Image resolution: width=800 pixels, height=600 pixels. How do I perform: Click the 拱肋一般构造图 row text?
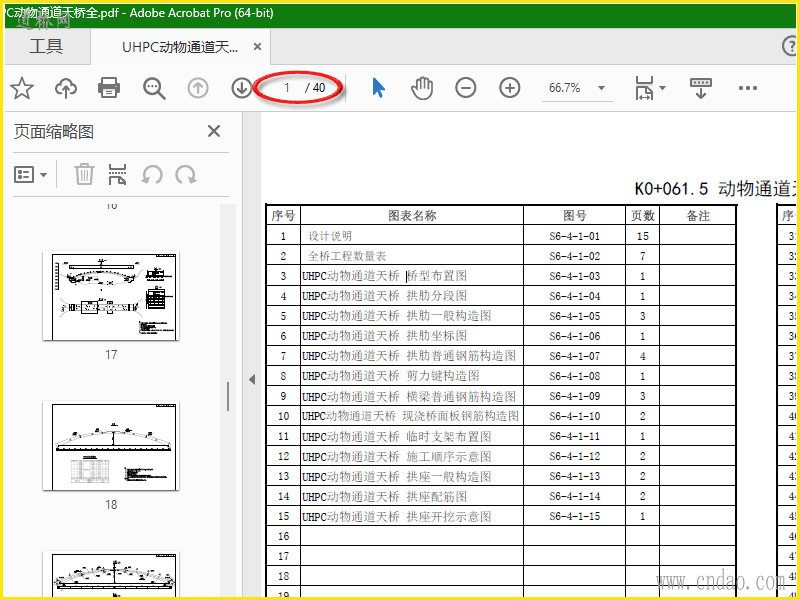pyautogui.click(x=449, y=316)
